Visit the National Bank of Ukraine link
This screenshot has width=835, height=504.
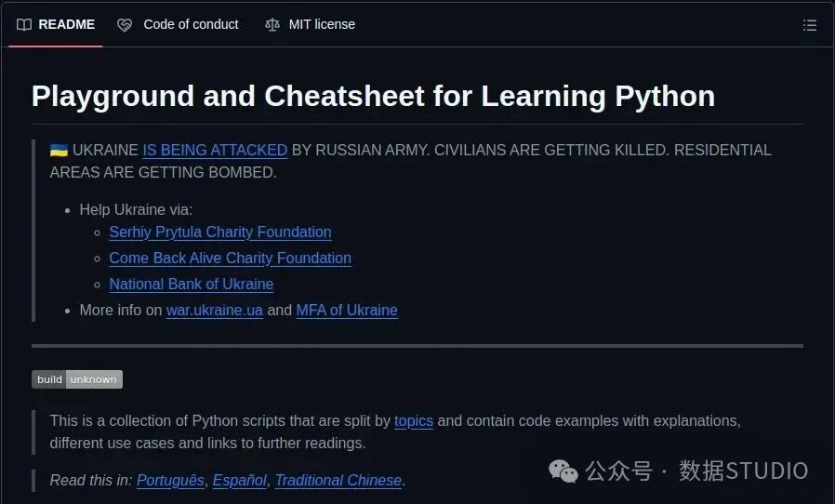(x=192, y=284)
